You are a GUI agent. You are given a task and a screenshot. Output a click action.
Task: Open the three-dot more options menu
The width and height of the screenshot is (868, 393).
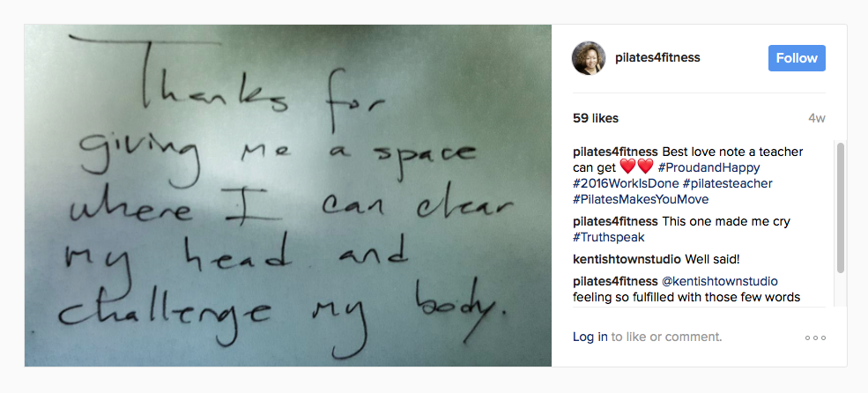(x=815, y=337)
